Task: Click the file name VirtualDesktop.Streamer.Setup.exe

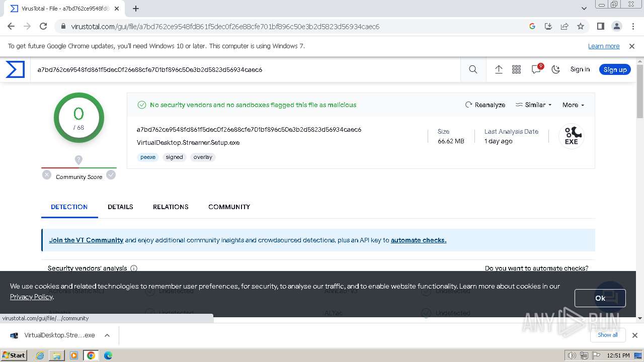Action: (x=188, y=142)
